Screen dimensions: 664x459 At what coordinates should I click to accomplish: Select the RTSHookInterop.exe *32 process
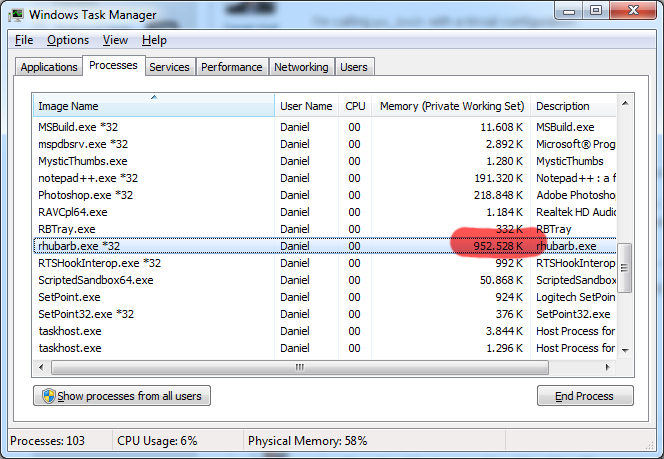[x=325, y=263]
